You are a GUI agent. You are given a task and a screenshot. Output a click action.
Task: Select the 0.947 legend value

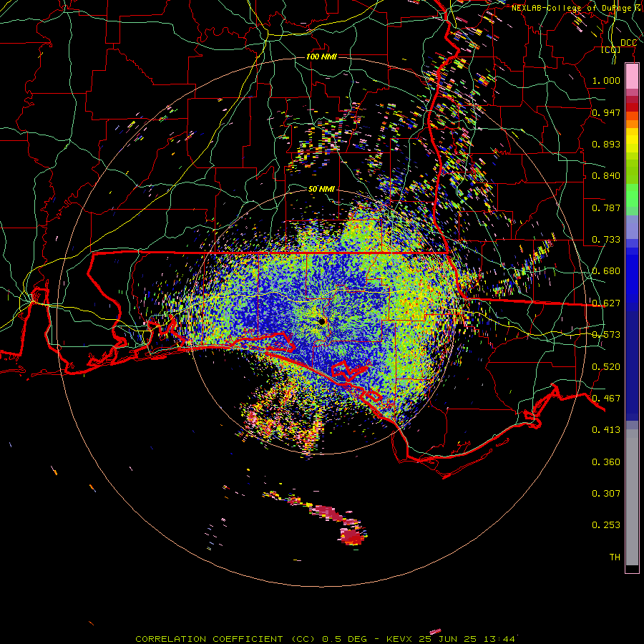tap(606, 112)
